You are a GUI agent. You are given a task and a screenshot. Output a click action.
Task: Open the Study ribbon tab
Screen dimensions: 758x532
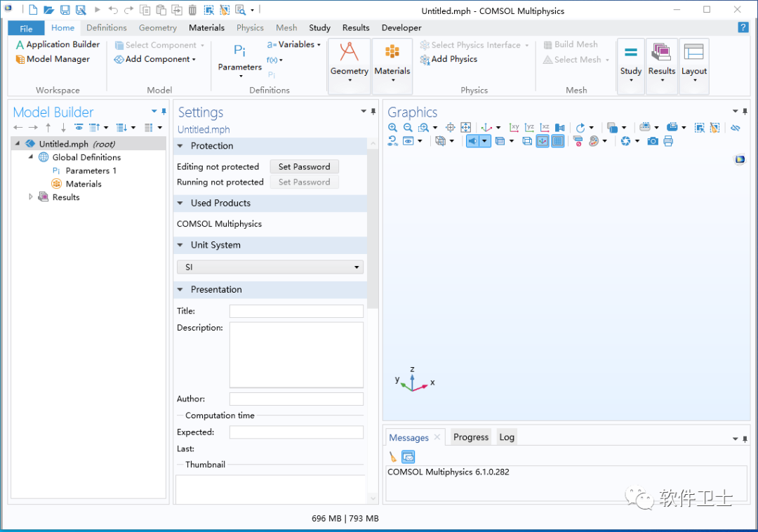pos(319,27)
